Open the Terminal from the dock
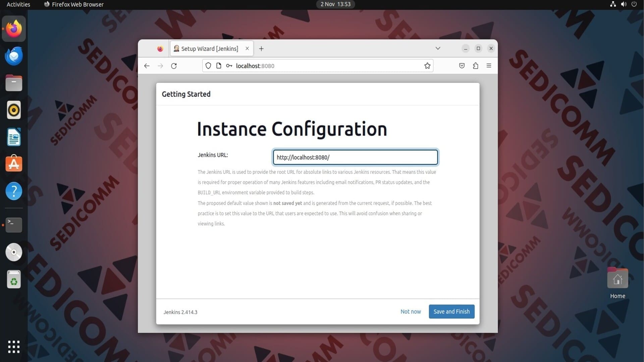Screen dimensions: 644x362 point(14,225)
